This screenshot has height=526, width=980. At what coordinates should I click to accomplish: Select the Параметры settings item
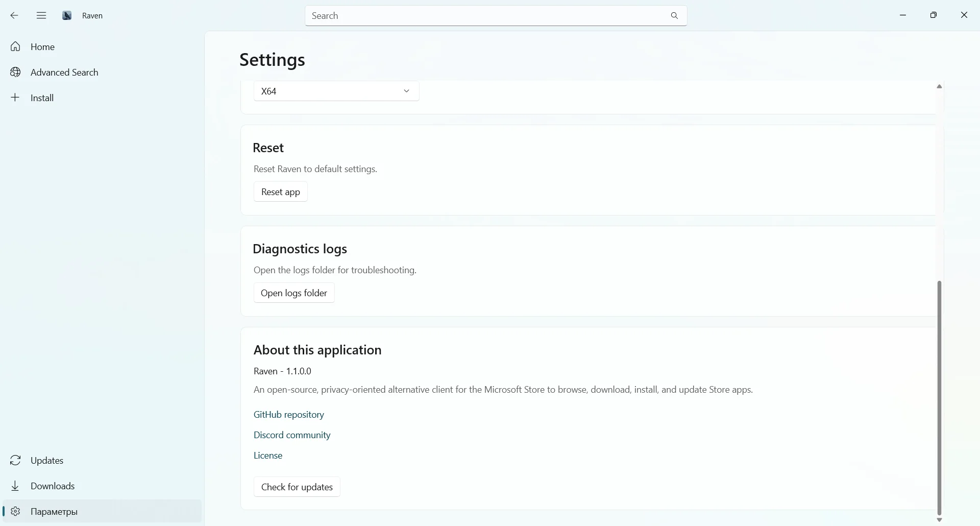pos(102,512)
